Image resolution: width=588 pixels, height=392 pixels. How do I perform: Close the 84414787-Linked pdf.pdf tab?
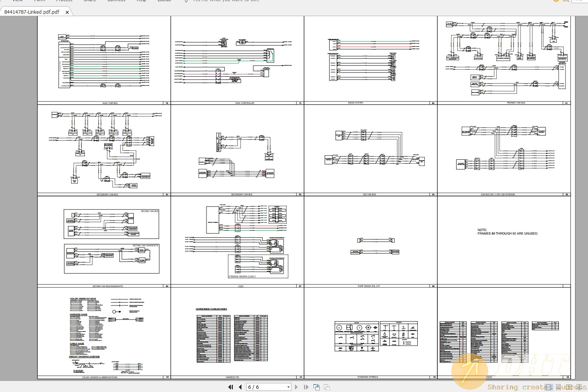[x=67, y=12]
